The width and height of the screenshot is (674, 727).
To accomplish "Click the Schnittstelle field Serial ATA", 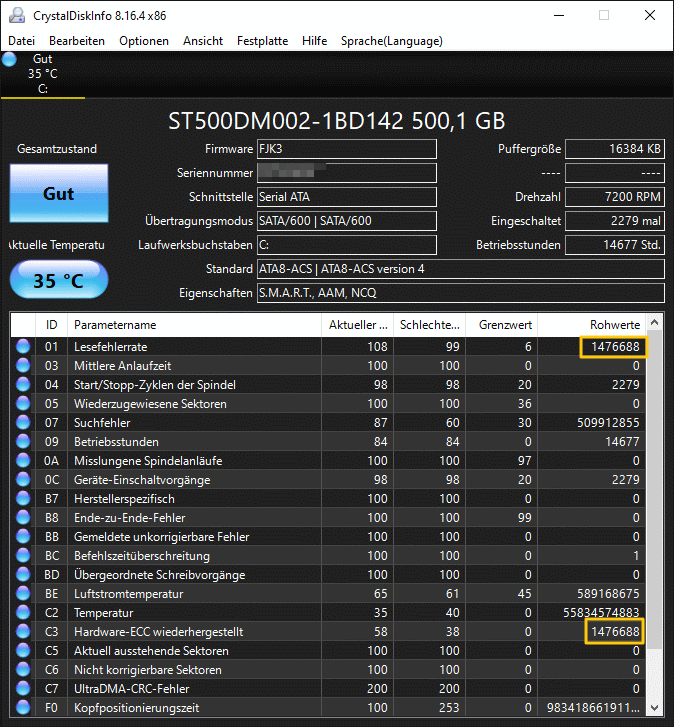I will (347, 197).
